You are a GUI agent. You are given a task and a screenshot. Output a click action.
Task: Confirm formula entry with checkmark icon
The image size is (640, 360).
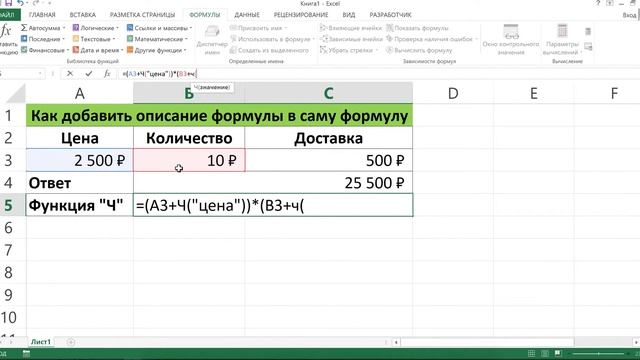click(x=89, y=73)
